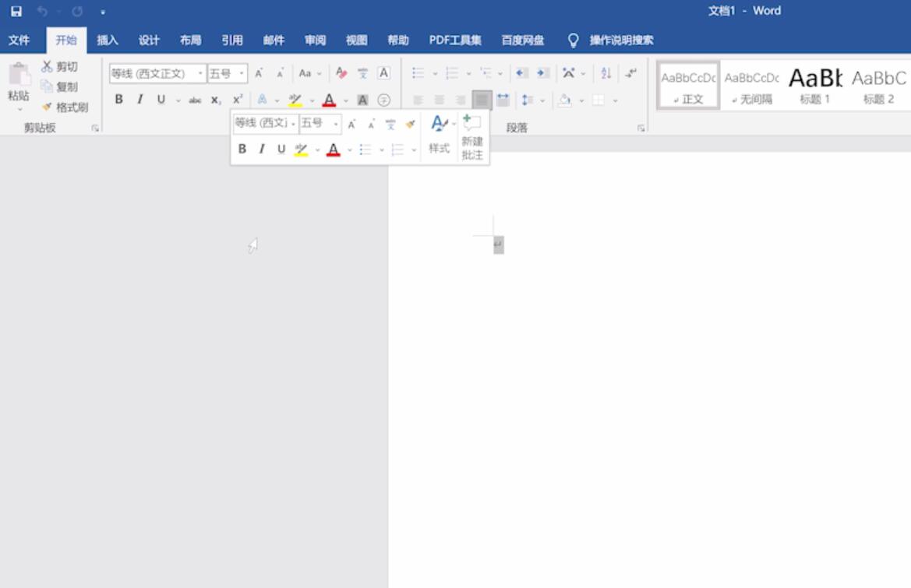
Task: Click the sort A-Z icon
Action: [606, 73]
